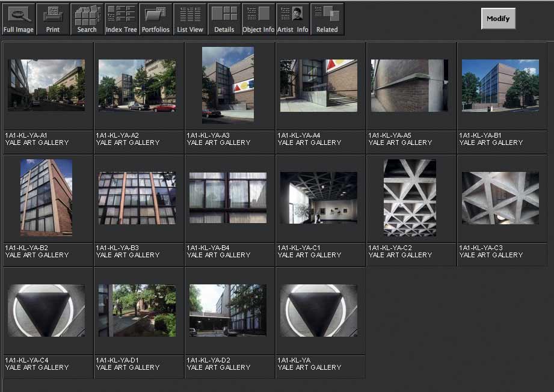Click caption text 1A1-KL-YA-D1

coord(117,360)
